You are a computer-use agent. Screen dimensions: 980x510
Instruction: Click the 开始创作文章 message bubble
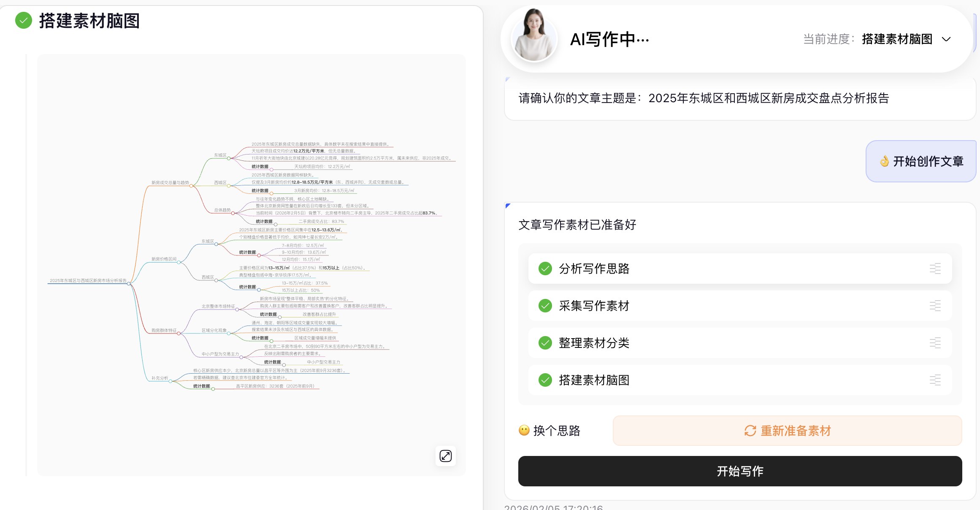point(921,161)
